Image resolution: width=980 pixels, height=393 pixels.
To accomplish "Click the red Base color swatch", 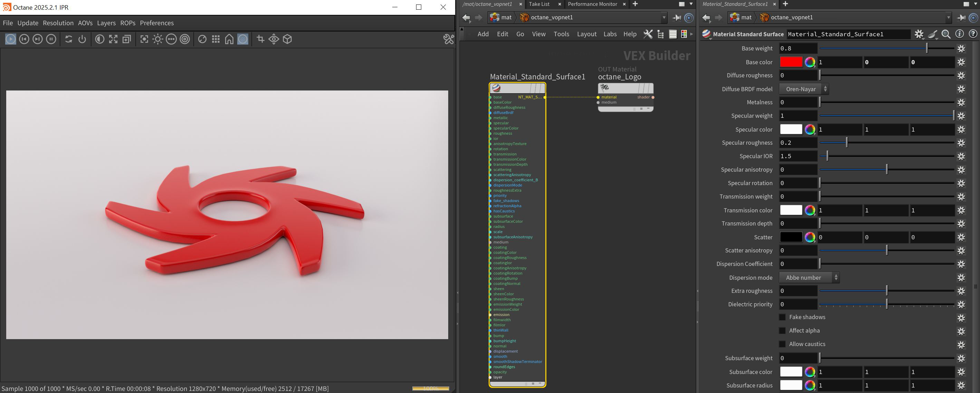I will coord(791,62).
